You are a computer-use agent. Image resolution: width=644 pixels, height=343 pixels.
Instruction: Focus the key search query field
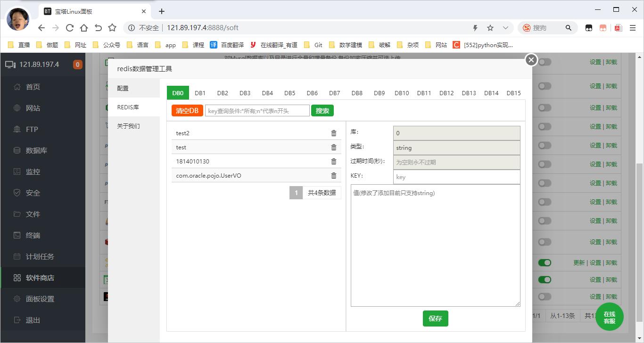point(257,111)
